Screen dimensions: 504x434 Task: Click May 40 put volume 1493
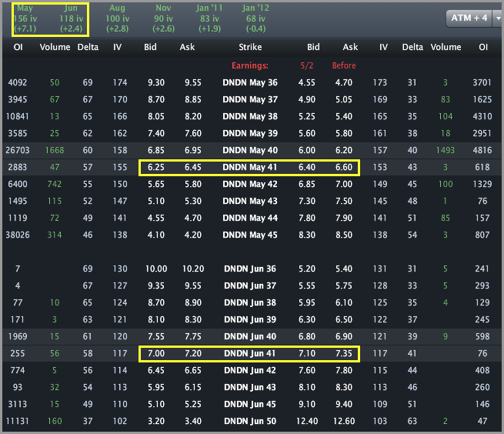[446, 151]
